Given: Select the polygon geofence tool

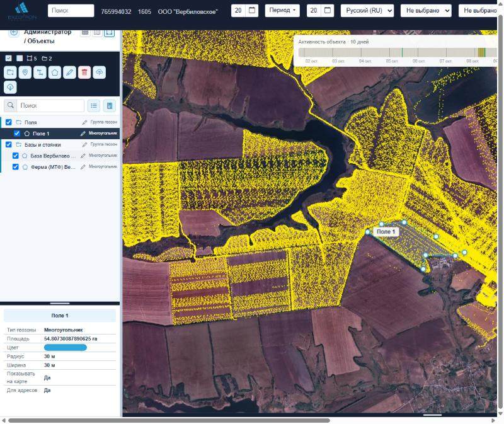Looking at the screenshot, I should [x=55, y=72].
